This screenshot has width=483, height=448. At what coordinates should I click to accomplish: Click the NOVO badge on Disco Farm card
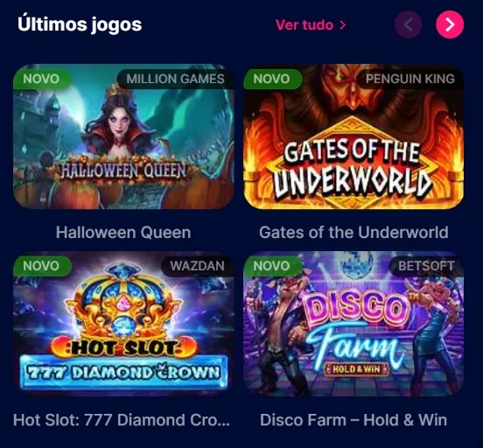tap(272, 266)
